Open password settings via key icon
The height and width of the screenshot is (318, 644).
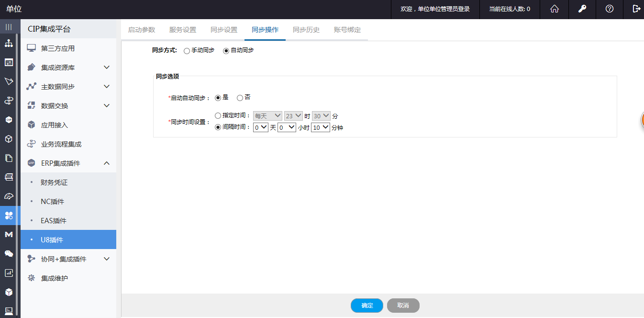(582, 9)
